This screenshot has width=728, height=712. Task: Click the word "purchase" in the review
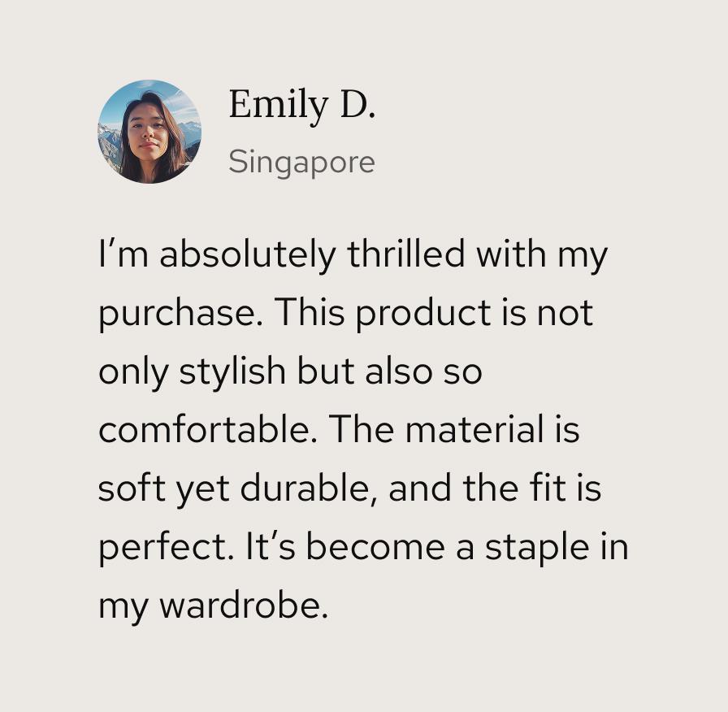click(x=177, y=314)
